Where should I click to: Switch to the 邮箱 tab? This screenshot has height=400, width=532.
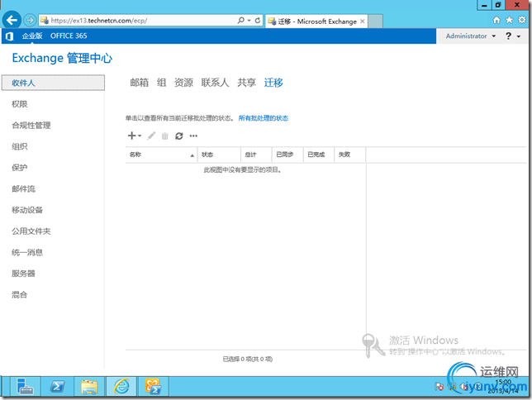[140, 83]
